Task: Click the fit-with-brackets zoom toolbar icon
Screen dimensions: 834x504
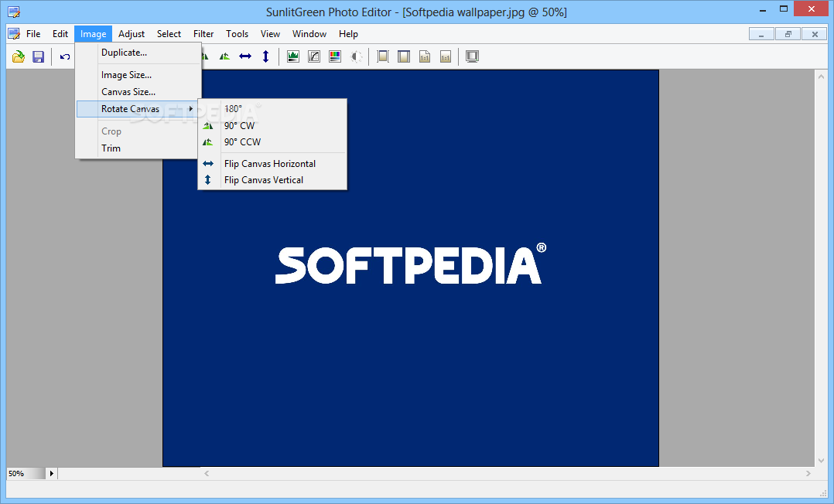Action: (x=383, y=56)
